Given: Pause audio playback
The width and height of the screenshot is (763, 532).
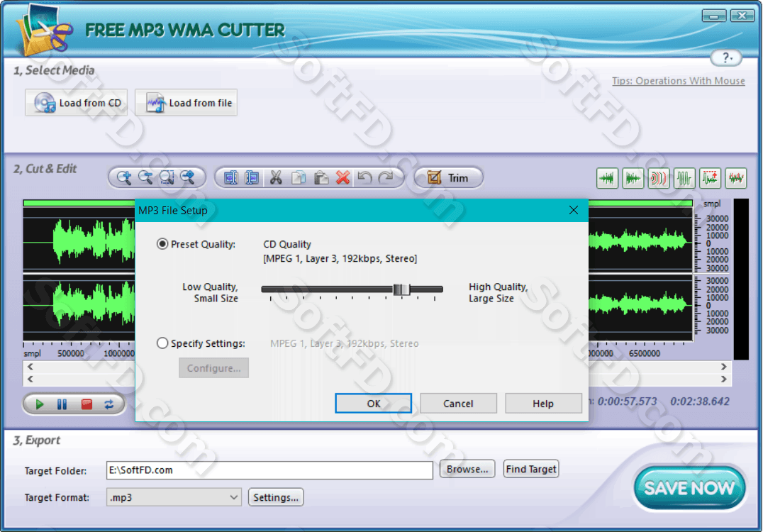Looking at the screenshot, I should pyautogui.click(x=62, y=404).
